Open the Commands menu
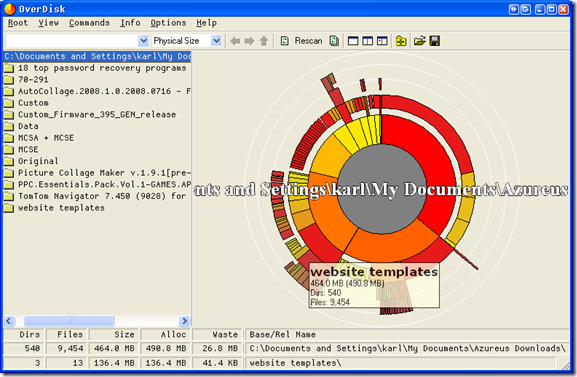 click(89, 23)
